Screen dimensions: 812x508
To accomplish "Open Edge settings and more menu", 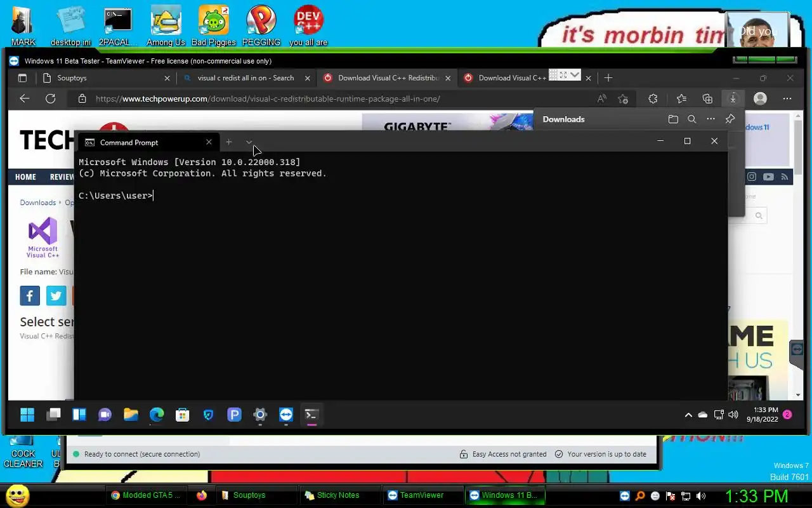I will point(787,98).
